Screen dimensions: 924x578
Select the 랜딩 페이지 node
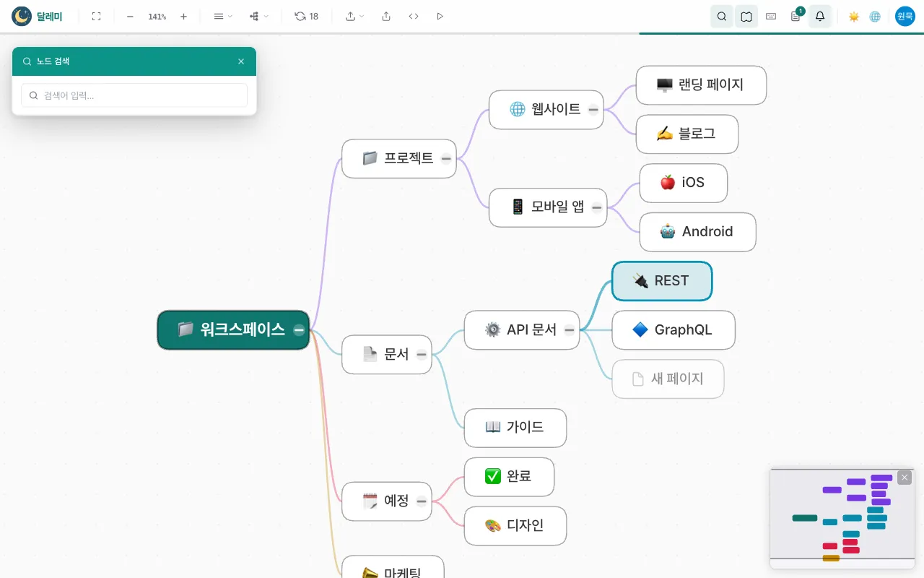(x=701, y=85)
